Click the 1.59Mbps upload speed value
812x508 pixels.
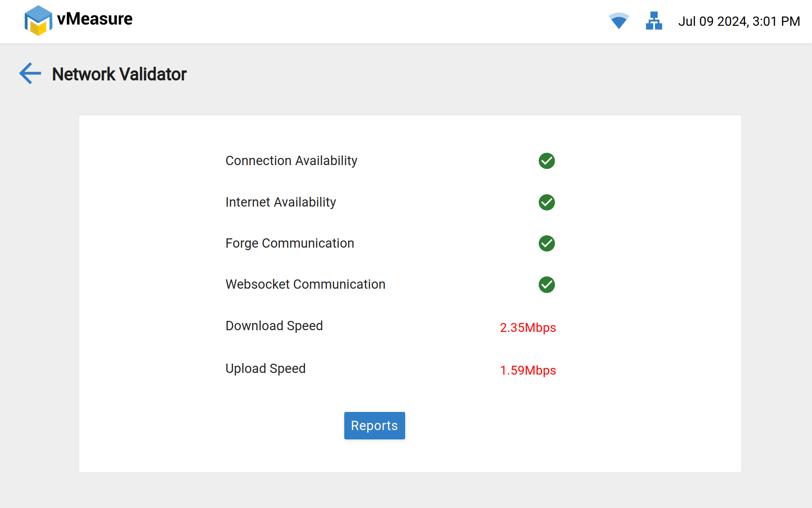(528, 370)
